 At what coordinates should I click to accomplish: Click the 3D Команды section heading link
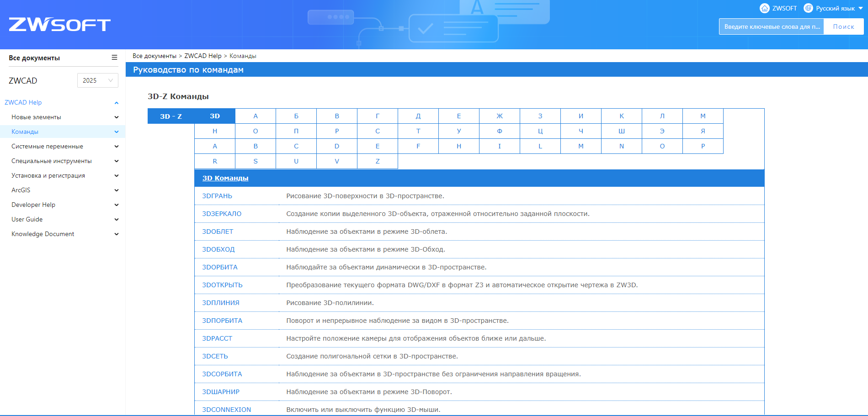point(225,178)
